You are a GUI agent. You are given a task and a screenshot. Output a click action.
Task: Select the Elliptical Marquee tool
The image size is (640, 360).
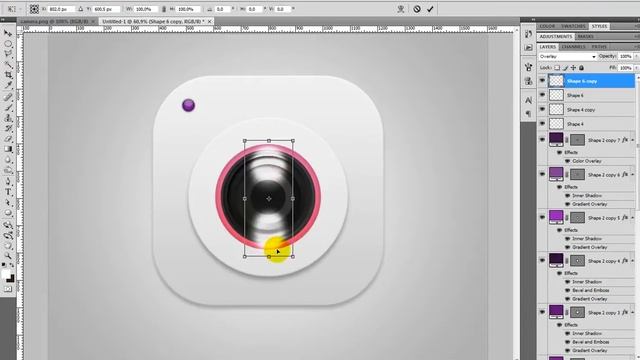8,44
